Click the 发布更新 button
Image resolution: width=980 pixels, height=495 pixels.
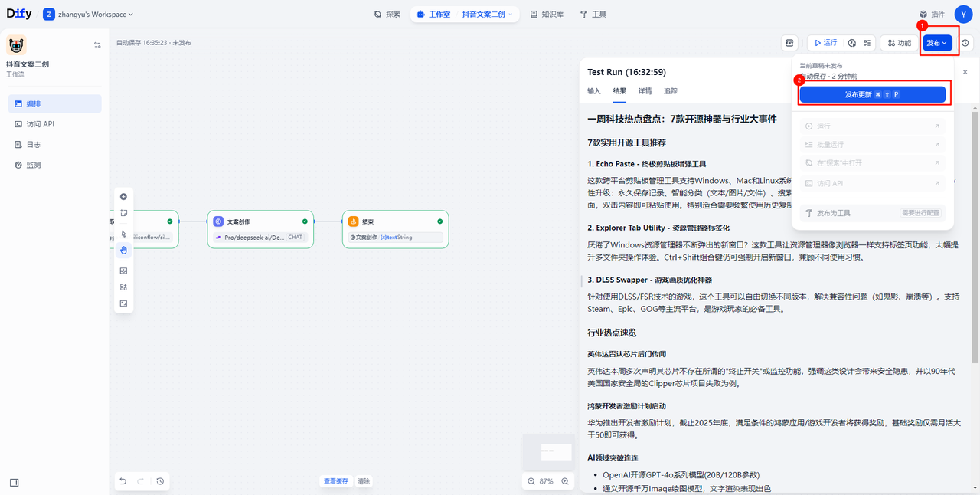coord(872,94)
